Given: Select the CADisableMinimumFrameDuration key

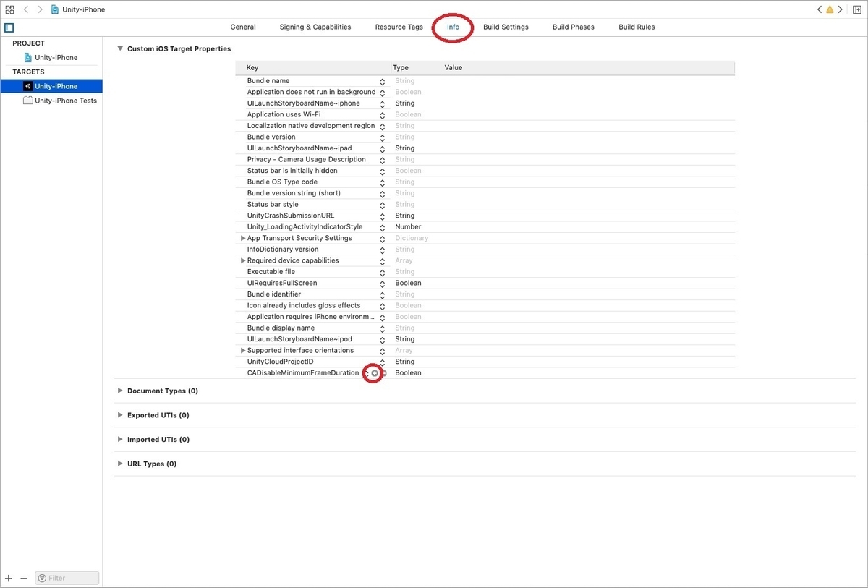Looking at the screenshot, I should point(303,372).
